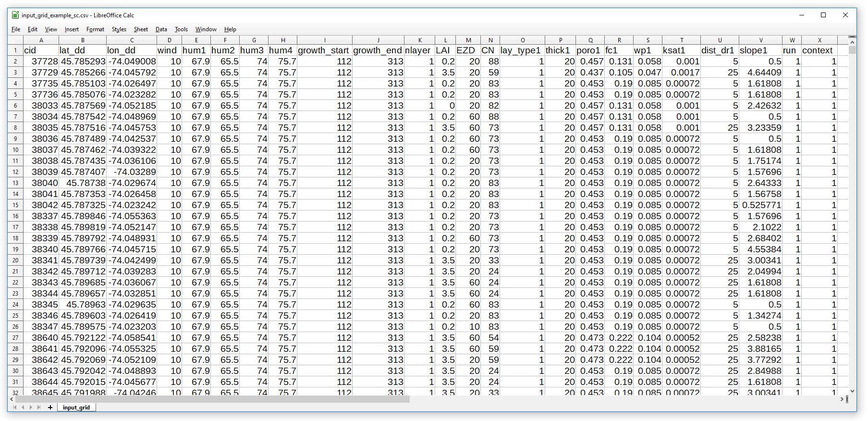Click the 'dist_dr1' header cell
The height and width of the screenshot is (421, 868).
720,50
